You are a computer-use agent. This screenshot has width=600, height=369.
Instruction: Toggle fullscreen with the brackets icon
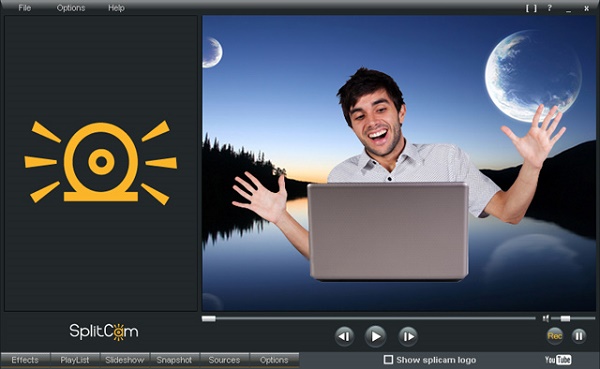point(531,8)
